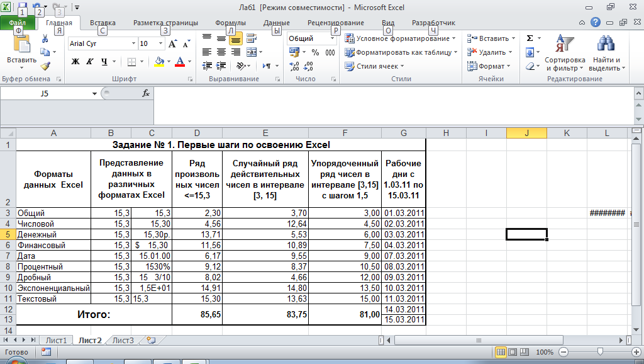644x364 pixels.
Task: Open the font size dropdown
Action: click(x=160, y=43)
